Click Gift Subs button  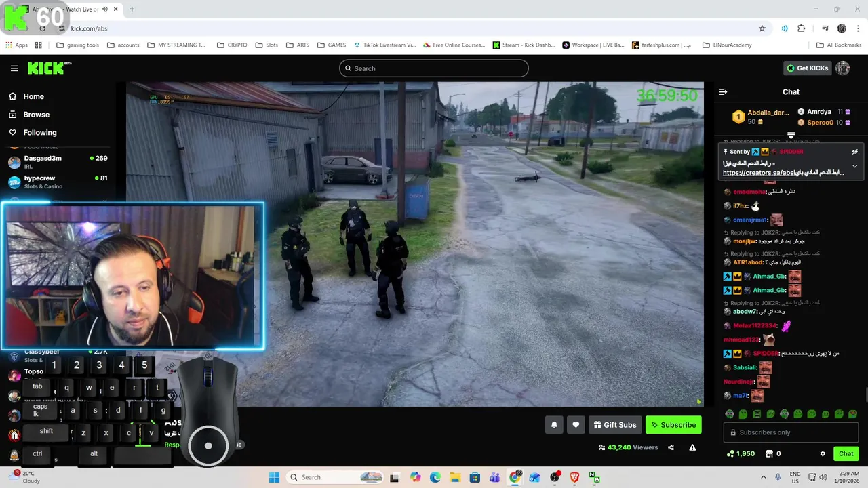(615, 425)
